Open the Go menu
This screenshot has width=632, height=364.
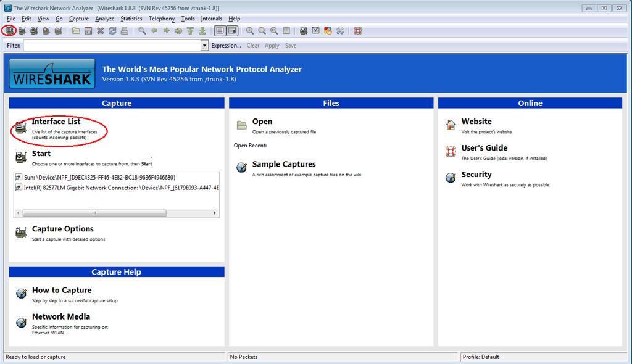(59, 19)
